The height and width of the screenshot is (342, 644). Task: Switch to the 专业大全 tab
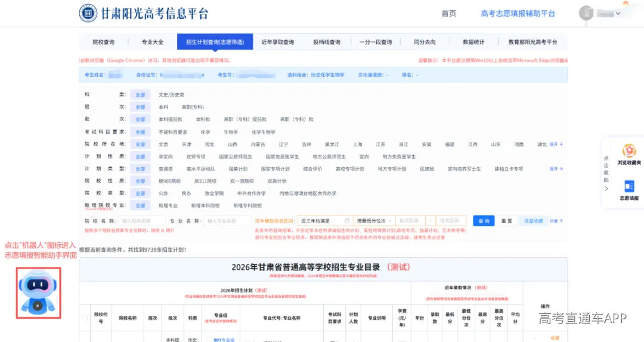pos(153,42)
